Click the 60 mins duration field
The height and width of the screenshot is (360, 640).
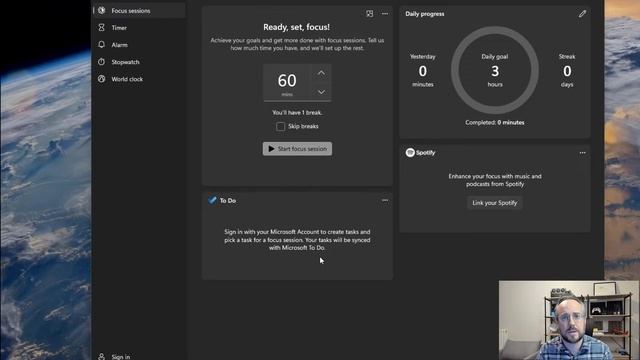pyautogui.click(x=287, y=82)
